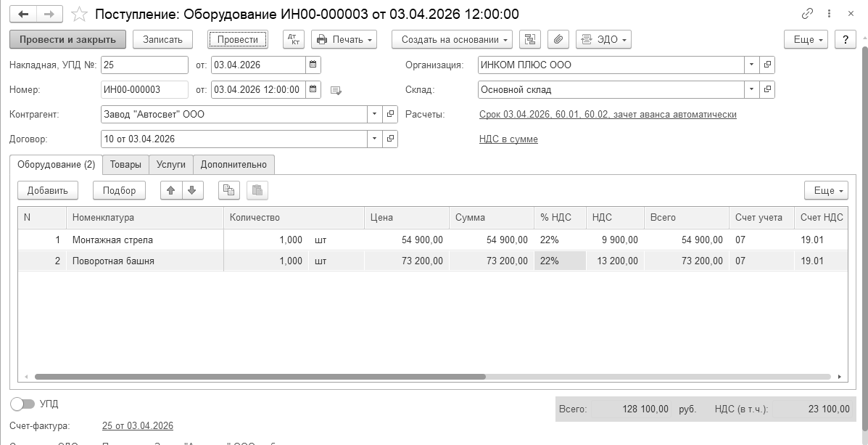The height and width of the screenshot is (445, 868).
Task: Open the Счет-фактура 25 от 03.04.2026 link
Action: [x=137, y=425]
